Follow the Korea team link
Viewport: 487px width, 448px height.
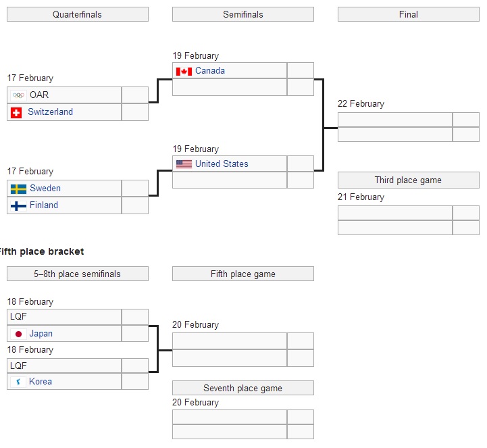[41, 382]
